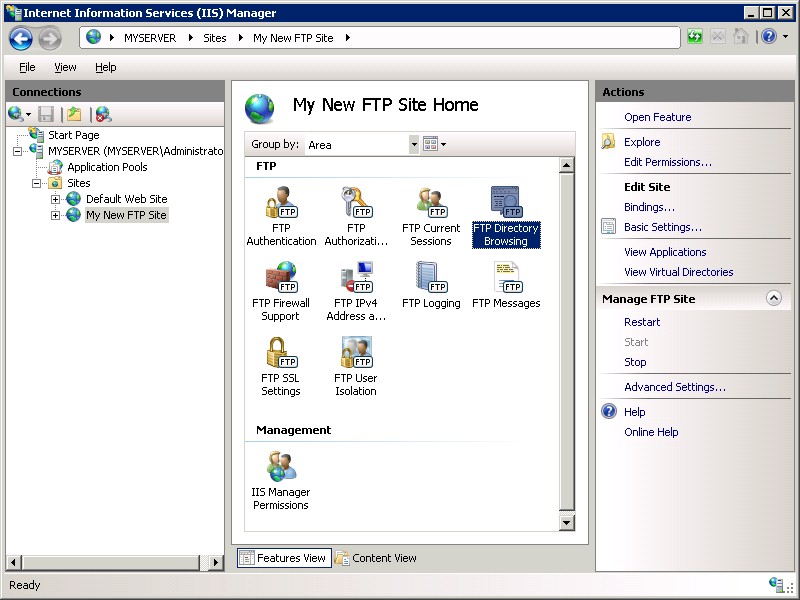The image size is (800, 600).
Task: Open the FTP SSL Settings icon
Action: 281,352
